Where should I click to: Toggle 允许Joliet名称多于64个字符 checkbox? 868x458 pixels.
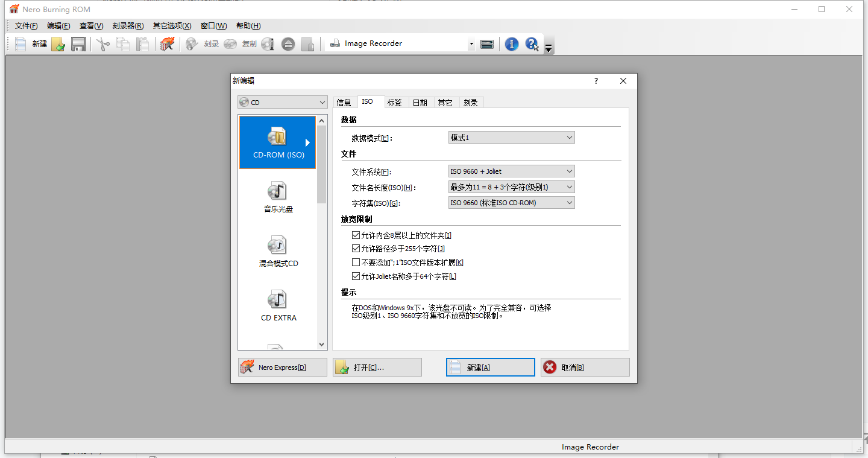(x=356, y=276)
